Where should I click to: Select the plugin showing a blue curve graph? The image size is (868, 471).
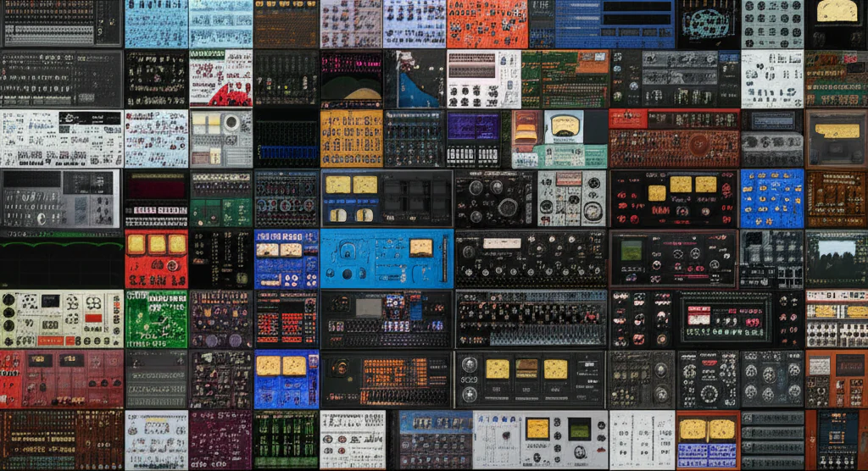[415, 79]
